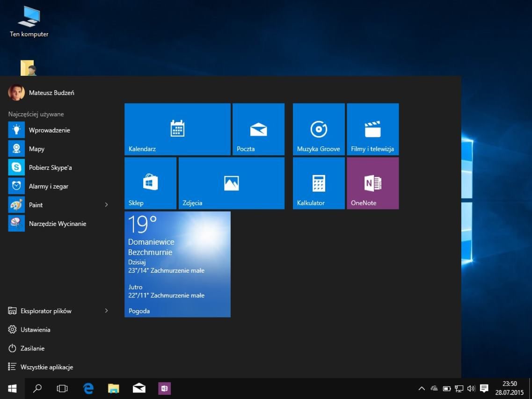
Task: Open the Poczta mail tile
Action: (258, 129)
